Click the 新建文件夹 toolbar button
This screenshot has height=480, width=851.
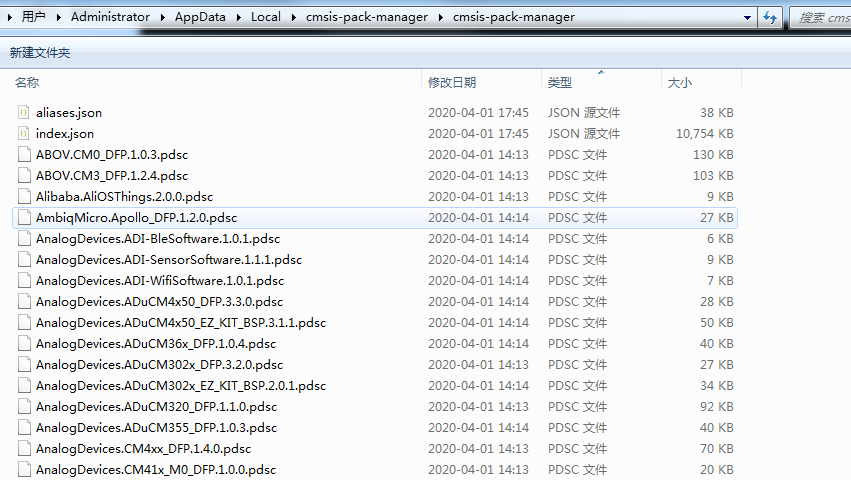pyautogui.click(x=40, y=53)
